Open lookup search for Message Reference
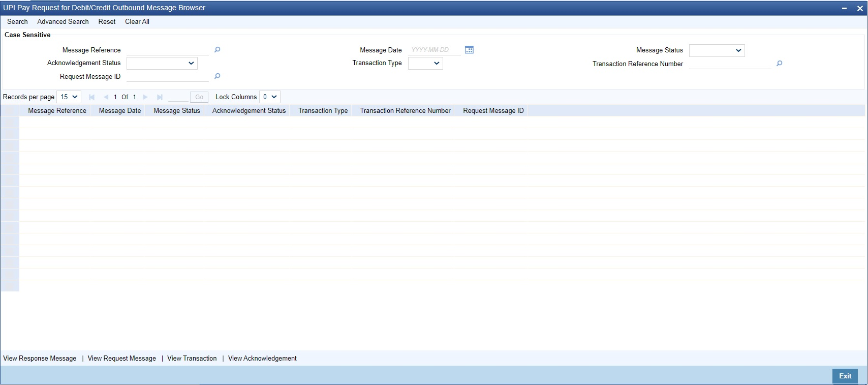 [217, 50]
